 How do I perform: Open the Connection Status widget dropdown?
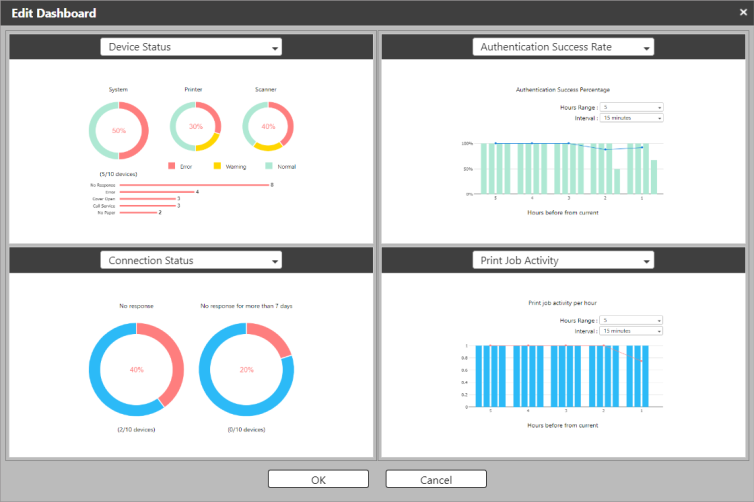coord(191,260)
